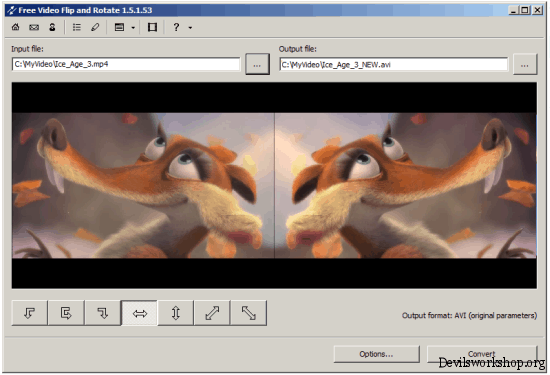Click the home icon in toolbar

click(x=16, y=27)
